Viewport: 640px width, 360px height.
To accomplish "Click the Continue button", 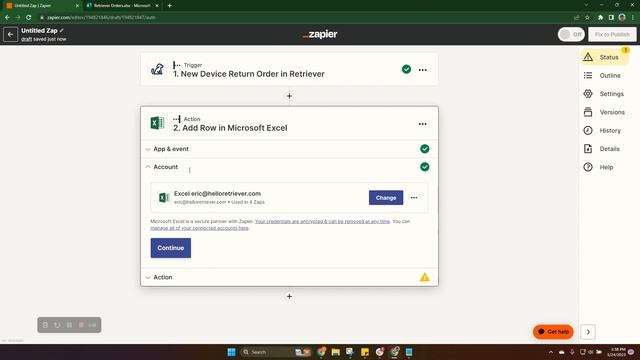I will [x=171, y=248].
